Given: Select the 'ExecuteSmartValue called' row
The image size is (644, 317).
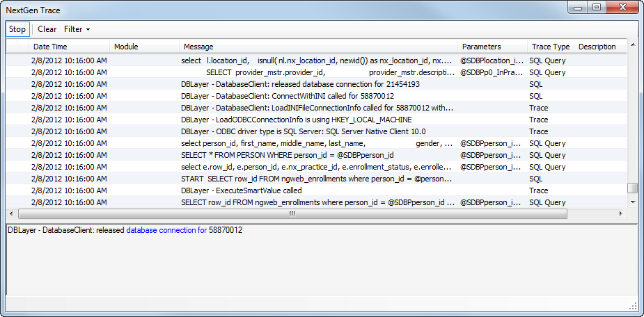Looking at the screenshot, I should pyautogui.click(x=317, y=190).
